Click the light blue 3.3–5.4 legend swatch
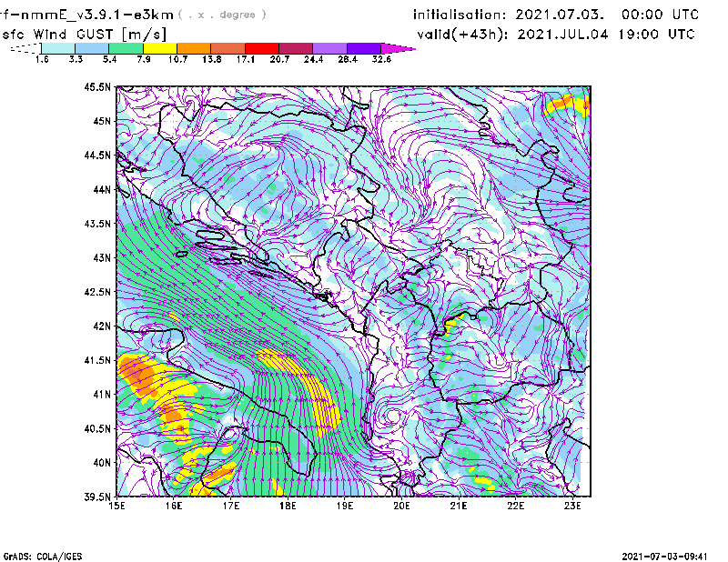The width and height of the screenshot is (728, 562). (x=92, y=48)
